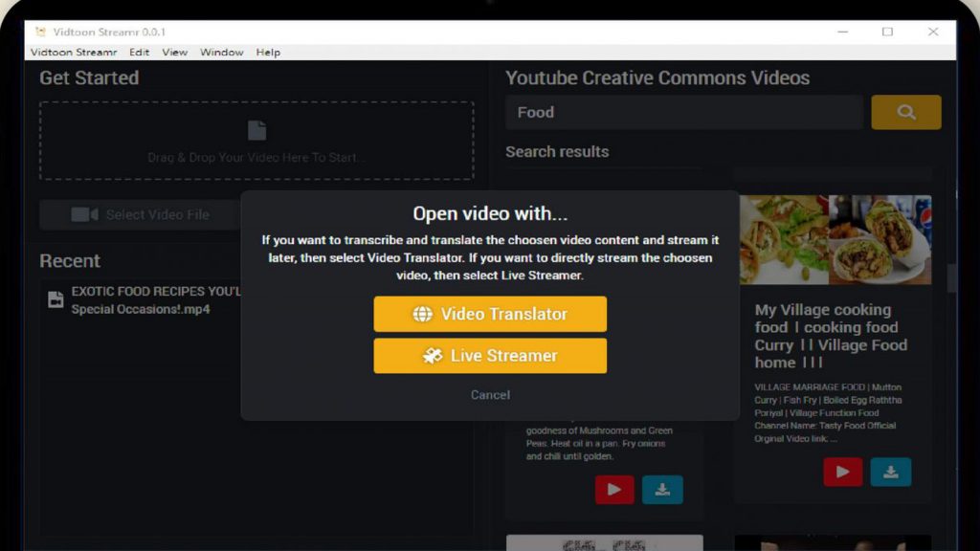
Task: Click the yellow search magnifier button
Action: 906,113
